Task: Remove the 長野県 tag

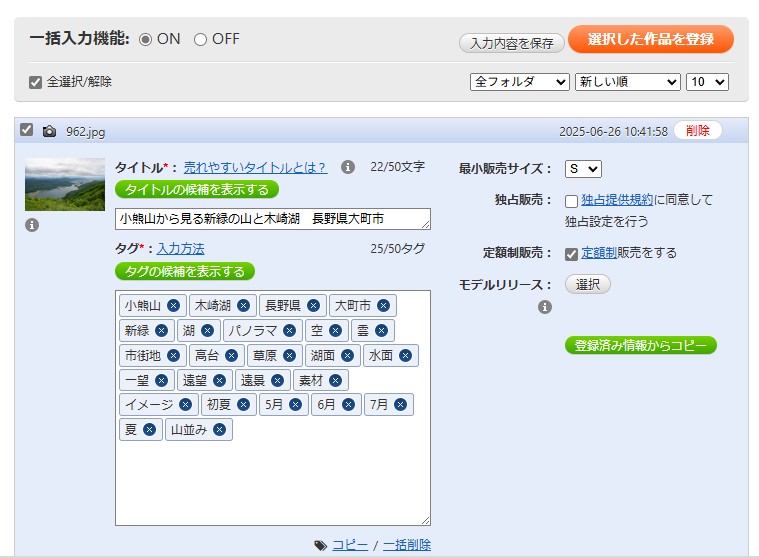Action: click(314, 305)
